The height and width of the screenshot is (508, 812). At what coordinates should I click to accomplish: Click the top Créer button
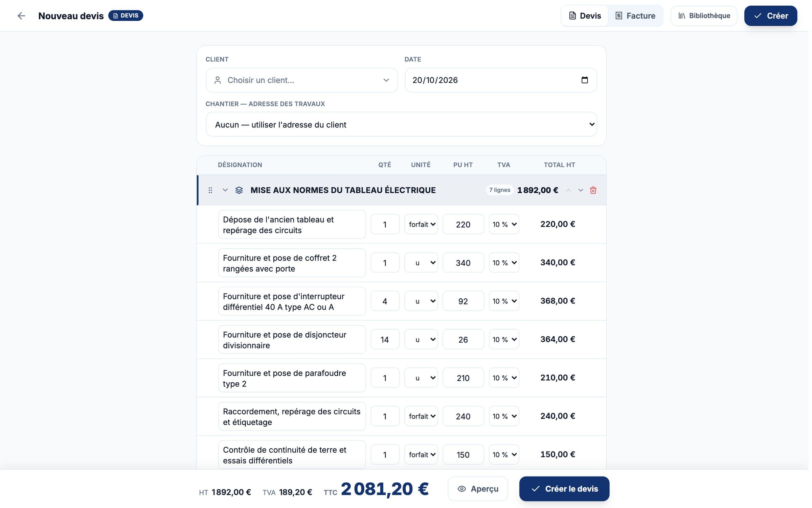tap(771, 16)
